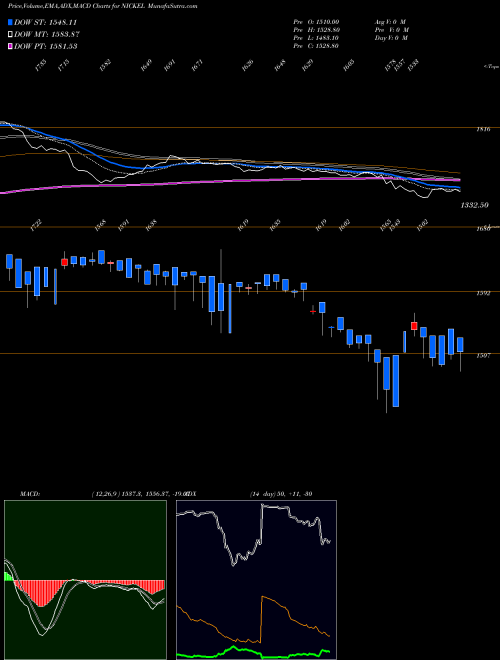Viewport: 500px width, 660px height.
Task: Select the 'DOW MT: 1583.87' legend text
Action: pos(47,35)
